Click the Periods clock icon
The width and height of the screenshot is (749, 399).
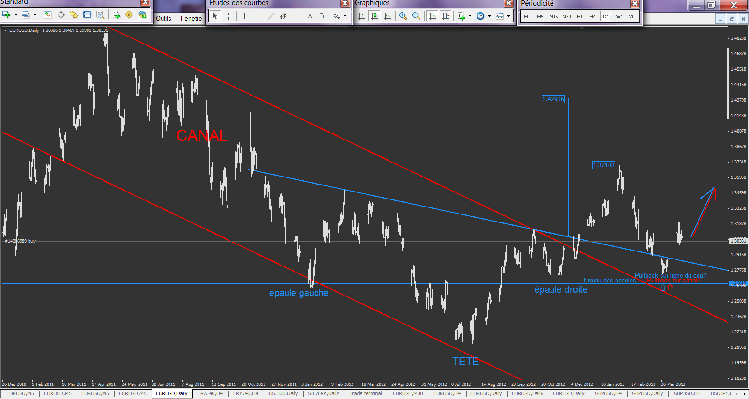[x=480, y=16]
